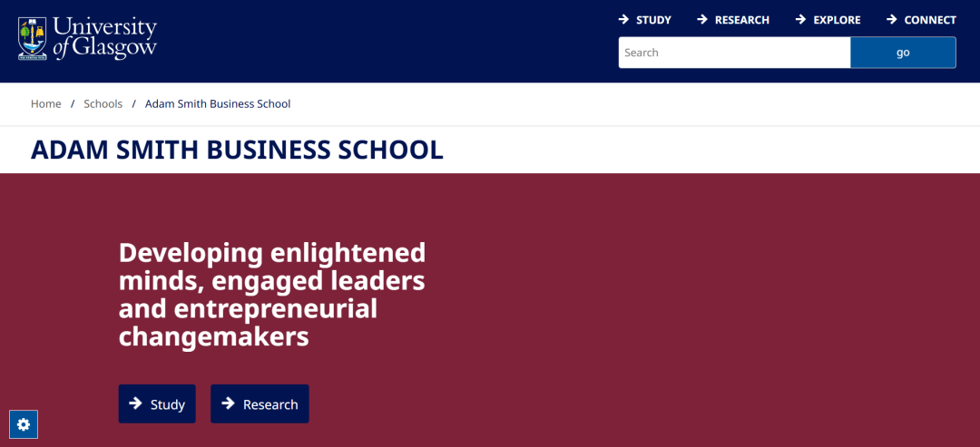The image size is (980, 447).
Task: Click the arrow icon before CONNECT
Action: click(x=891, y=19)
